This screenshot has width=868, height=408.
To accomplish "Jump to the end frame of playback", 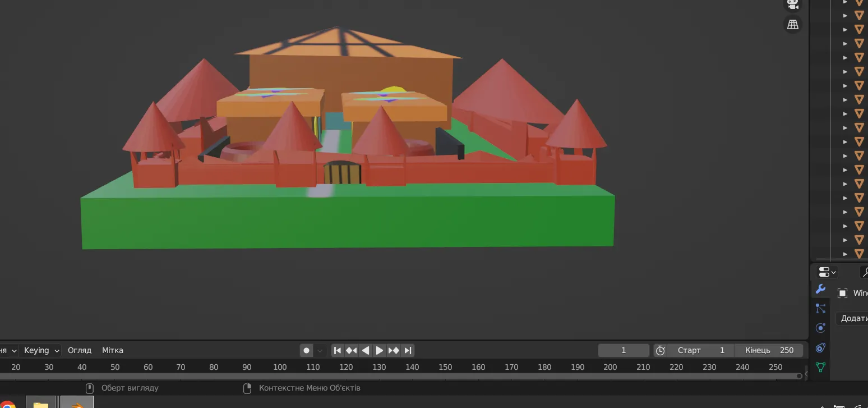I will [408, 350].
